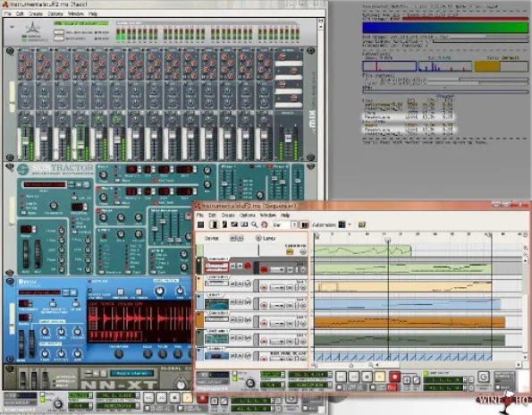The width and height of the screenshot is (532, 415).
Task: Select the Magnify tool in Sequencer toolbar
Action: [254, 224]
